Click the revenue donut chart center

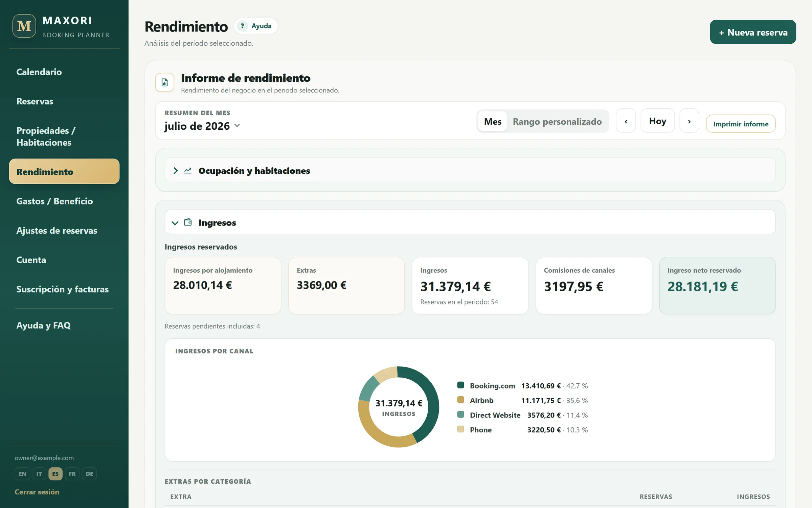coord(399,407)
